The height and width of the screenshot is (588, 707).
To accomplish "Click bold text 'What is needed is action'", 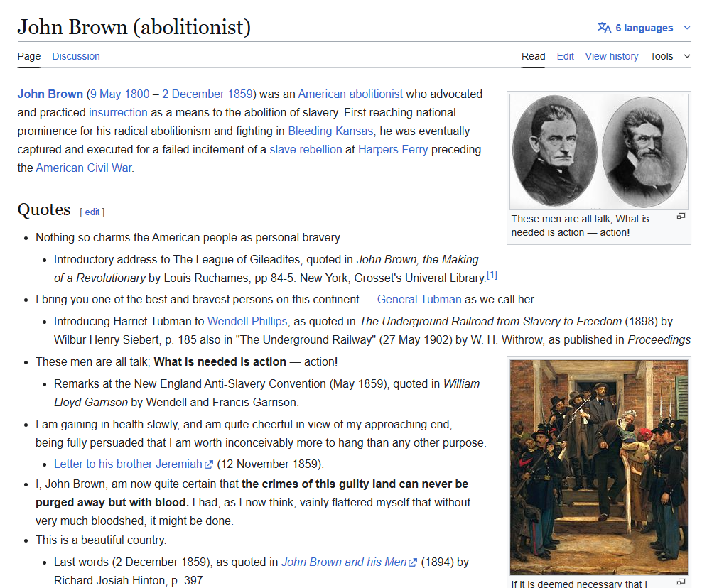I will coord(220,362).
